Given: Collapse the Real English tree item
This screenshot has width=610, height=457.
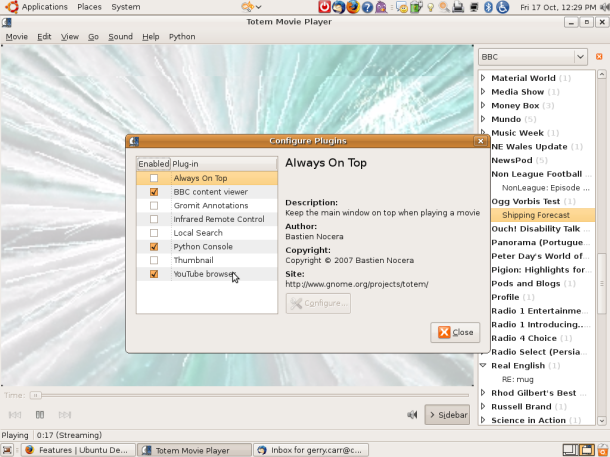Looking at the screenshot, I should click(483, 365).
